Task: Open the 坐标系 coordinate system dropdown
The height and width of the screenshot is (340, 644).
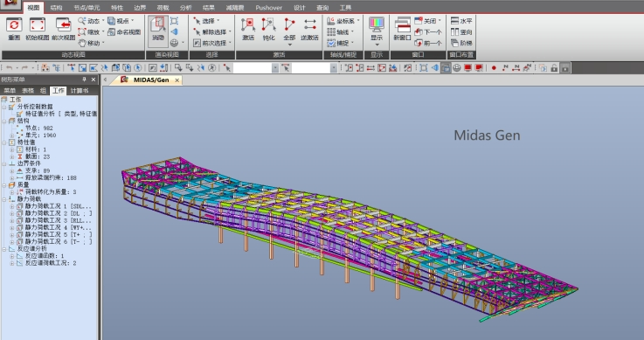Action: 358,20
